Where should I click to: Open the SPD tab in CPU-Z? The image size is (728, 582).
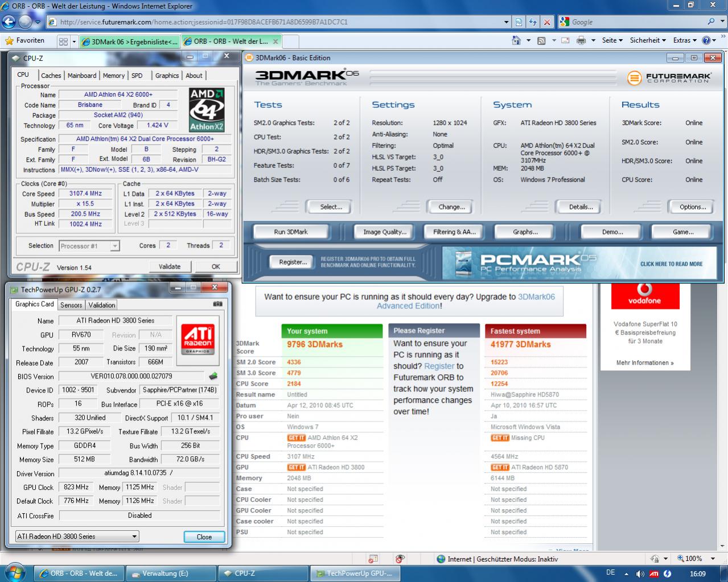click(137, 76)
